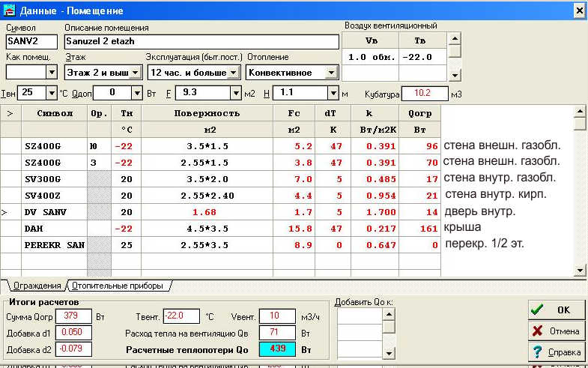
Task: Open the F area dropdown showing 9.3
Action: tap(235, 93)
